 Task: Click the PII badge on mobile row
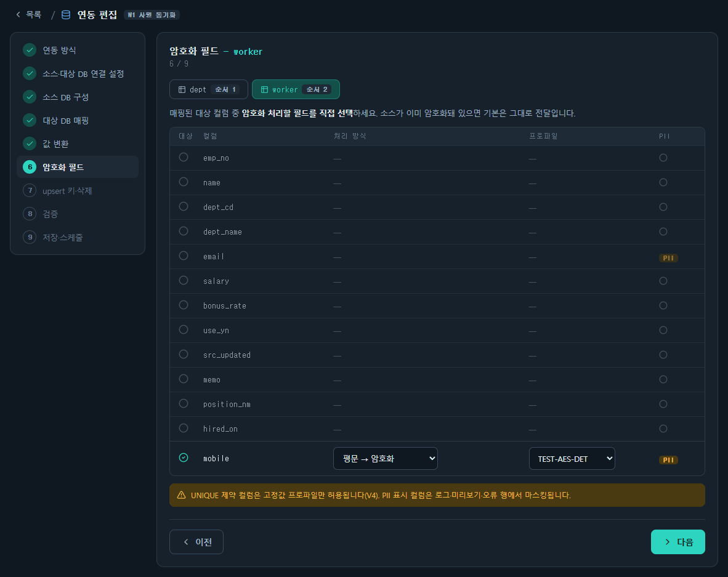pos(668,460)
